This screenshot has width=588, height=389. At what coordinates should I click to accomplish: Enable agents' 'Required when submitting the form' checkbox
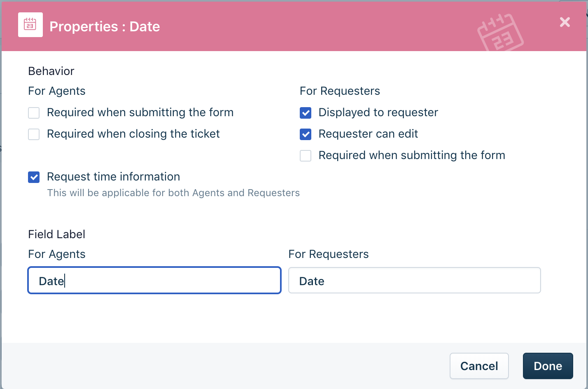coord(34,113)
